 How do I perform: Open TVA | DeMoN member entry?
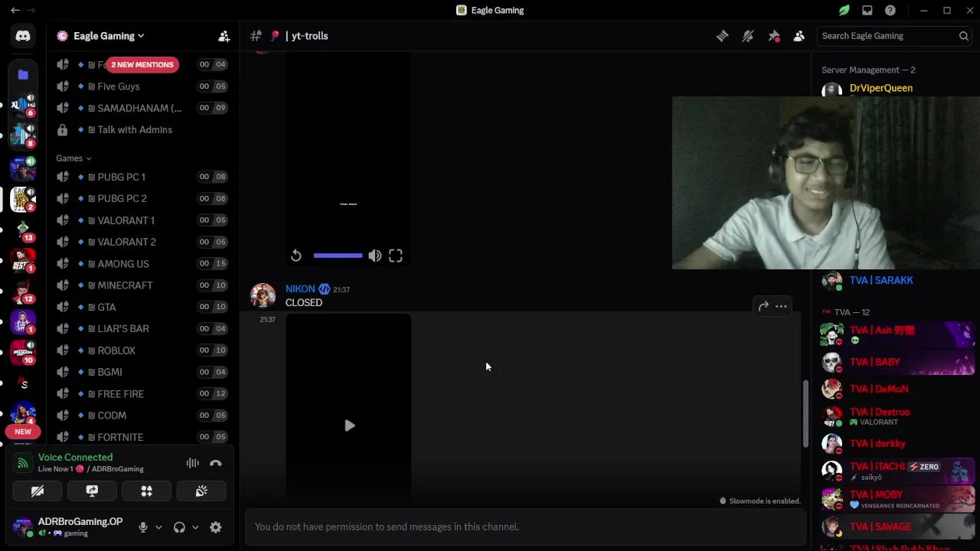(896, 389)
